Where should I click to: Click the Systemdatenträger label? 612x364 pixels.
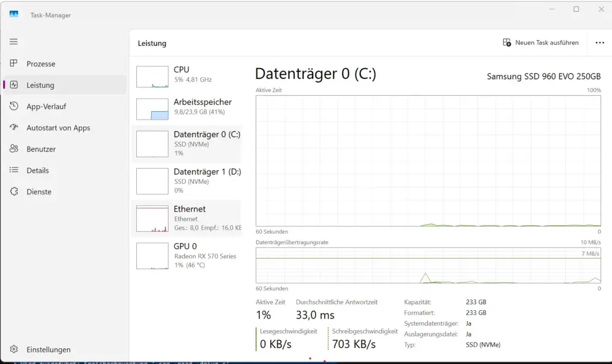[431, 323]
